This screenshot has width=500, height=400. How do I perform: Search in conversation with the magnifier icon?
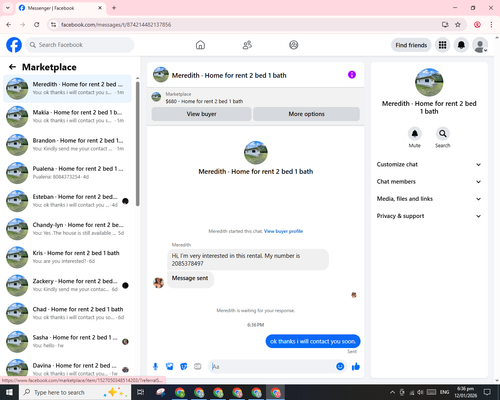[443, 134]
